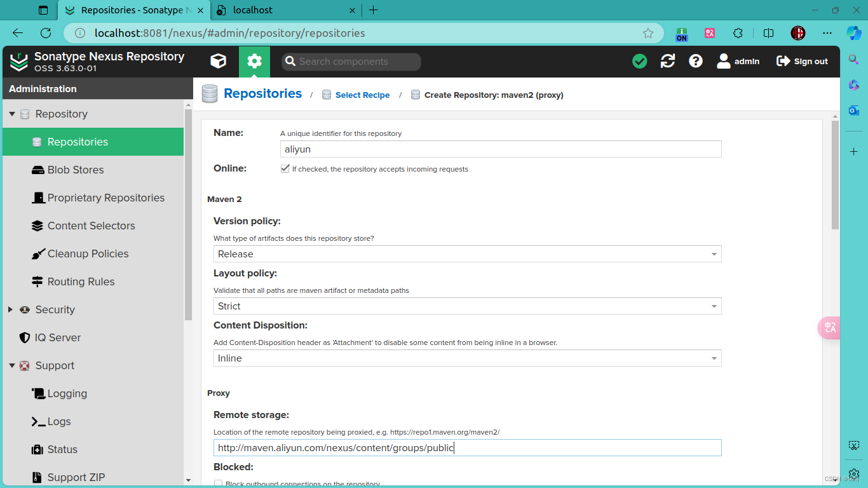Click the Remote storage URL field
This screenshot has width=868, height=488.
(467, 447)
